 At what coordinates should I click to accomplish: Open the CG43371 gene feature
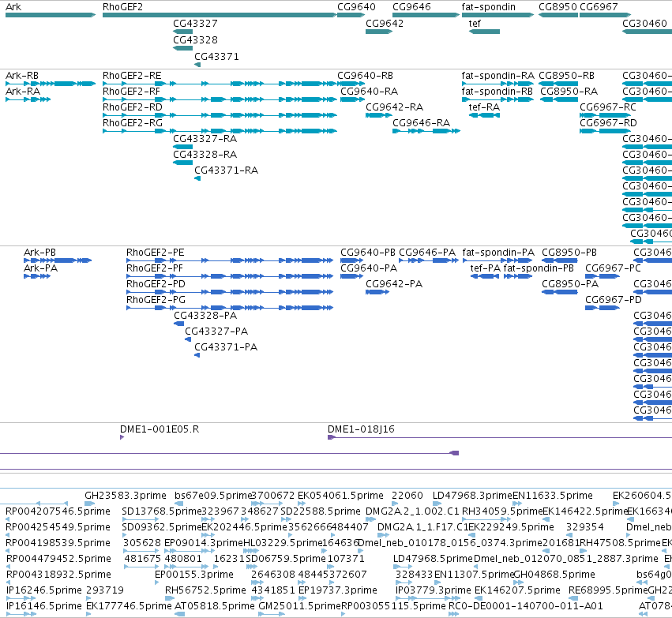[x=197, y=65]
